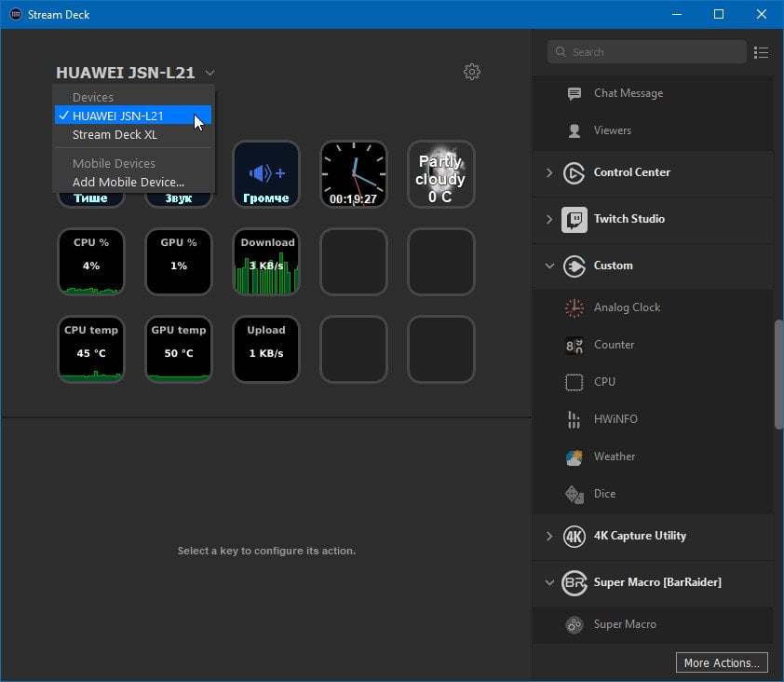Toggle the actions list view icon

[x=761, y=52]
